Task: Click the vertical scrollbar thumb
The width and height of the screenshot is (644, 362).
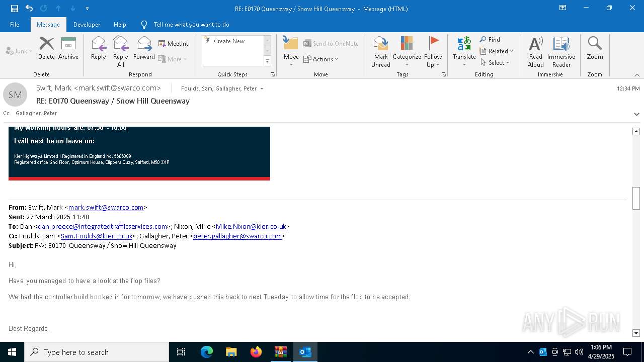Action: tap(636, 198)
